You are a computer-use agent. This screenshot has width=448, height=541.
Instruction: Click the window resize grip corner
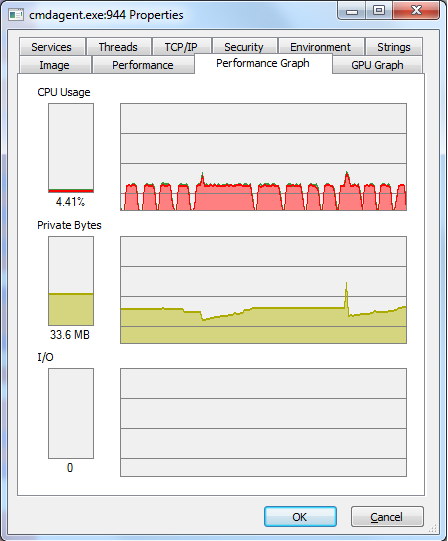433,528
